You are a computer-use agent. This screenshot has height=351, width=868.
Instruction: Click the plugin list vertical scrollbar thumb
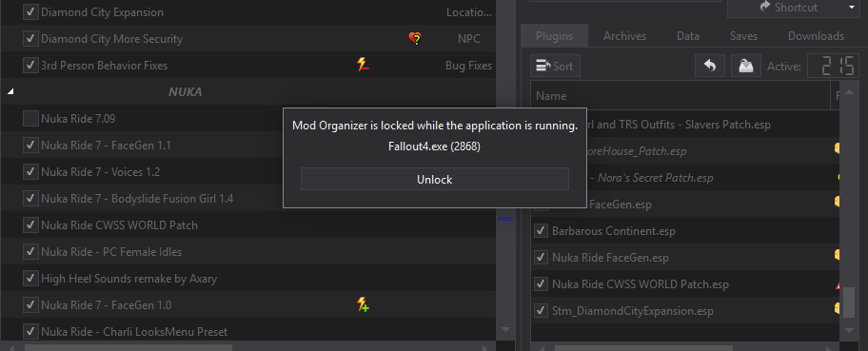point(849,302)
